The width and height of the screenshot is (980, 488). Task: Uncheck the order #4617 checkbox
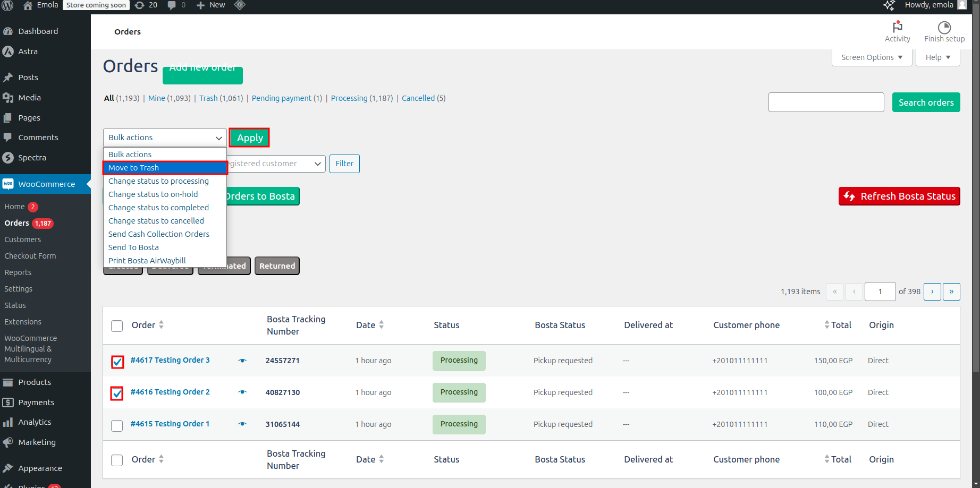pyautogui.click(x=117, y=362)
